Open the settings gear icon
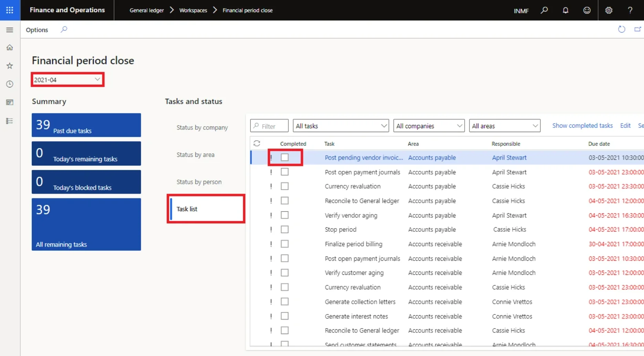Image resolution: width=644 pixels, height=356 pixels. 609,10
